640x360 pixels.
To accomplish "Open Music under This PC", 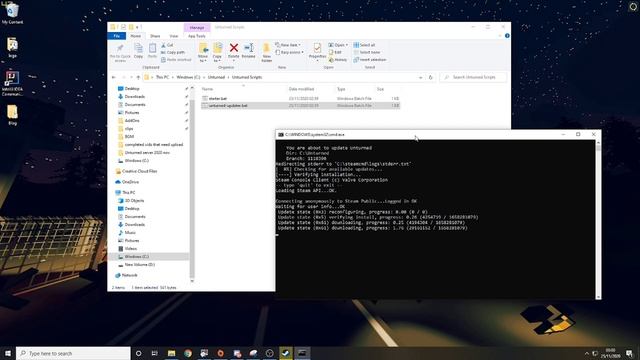I will (x=130, y=233).
